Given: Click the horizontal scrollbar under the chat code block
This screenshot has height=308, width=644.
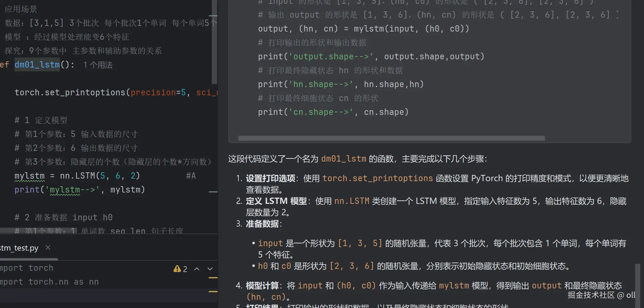Looking at the screenshot, I should tap(391, 138).
